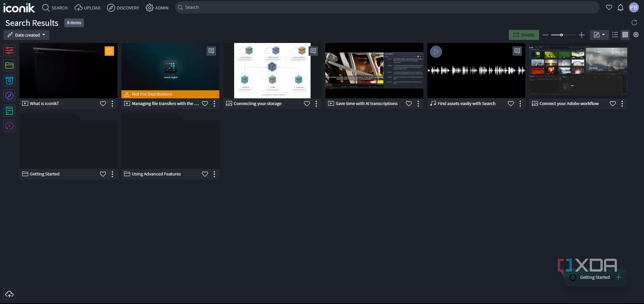Favorite Connecting your storage asset
The height and width of the screenshot is (304, 644).
click(x=307, y=103)
